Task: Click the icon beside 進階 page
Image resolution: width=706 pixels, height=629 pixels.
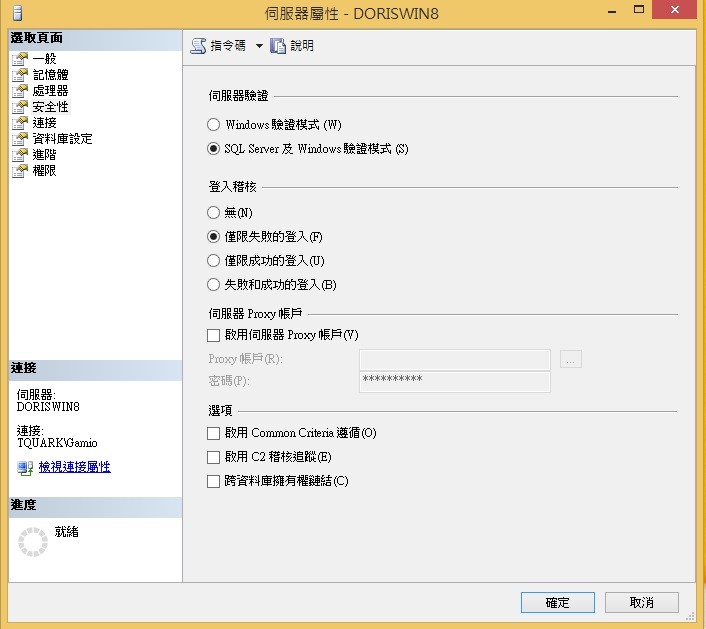Action: pyautogui.click(x=20, y=155)
